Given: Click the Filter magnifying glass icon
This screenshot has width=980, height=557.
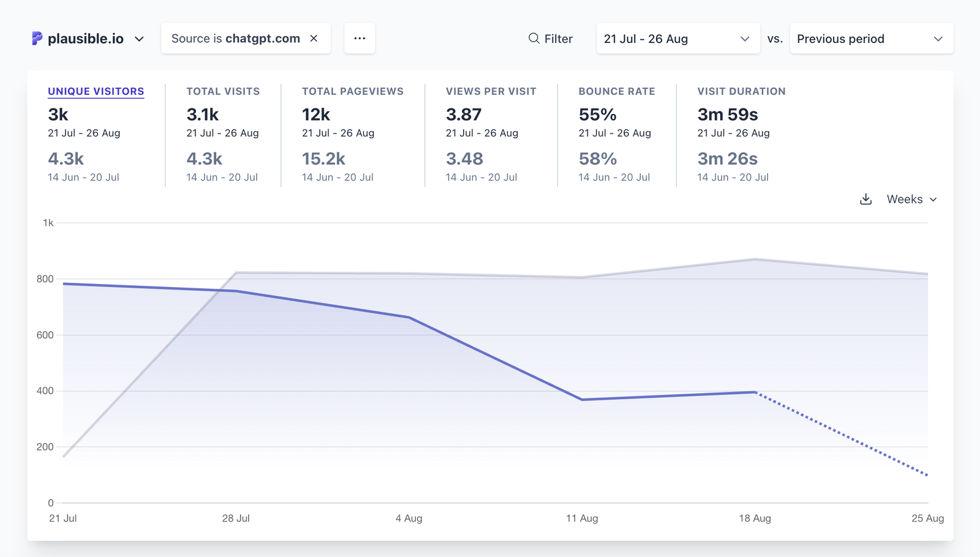Looking at the screenshot, I should 533,39.
